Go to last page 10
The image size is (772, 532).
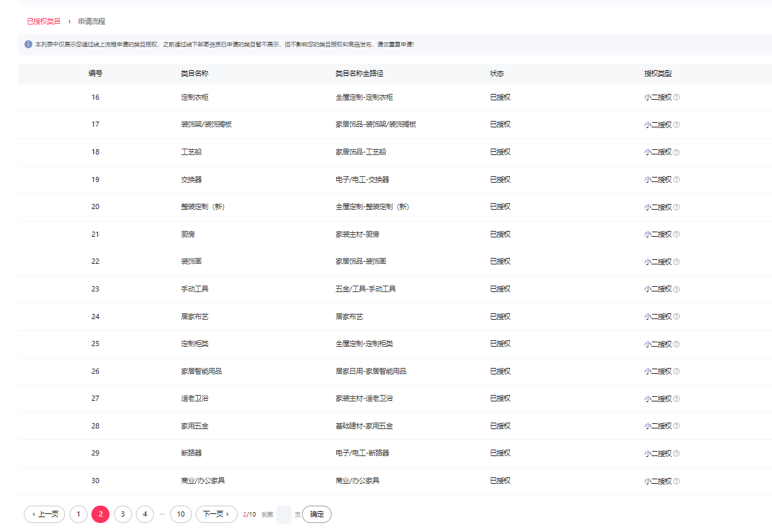[181, 514]
